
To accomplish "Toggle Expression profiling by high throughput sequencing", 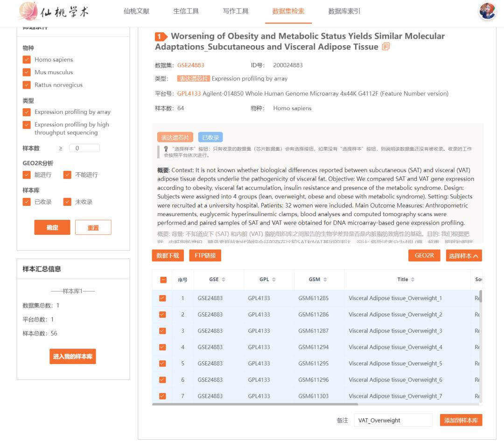I will click(x=27, y=125).
